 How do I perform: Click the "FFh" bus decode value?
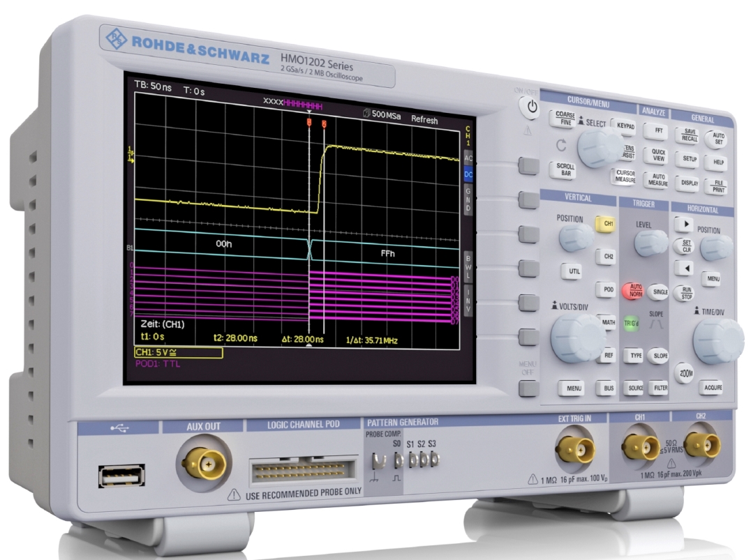point(387,253)
